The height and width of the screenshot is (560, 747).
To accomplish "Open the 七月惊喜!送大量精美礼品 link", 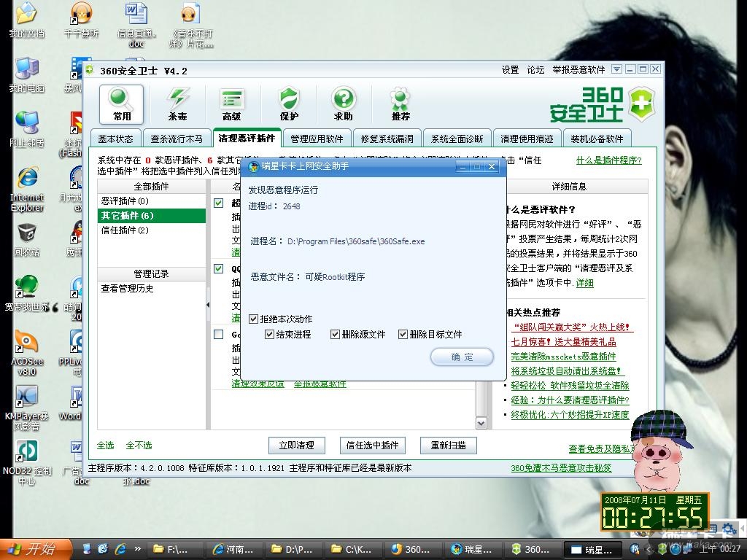I will click(563, 342).
